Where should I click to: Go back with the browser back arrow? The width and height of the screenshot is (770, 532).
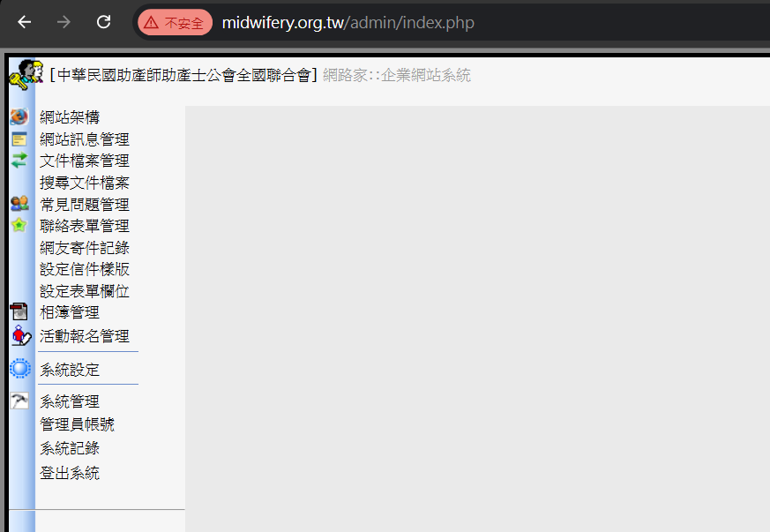24,22
